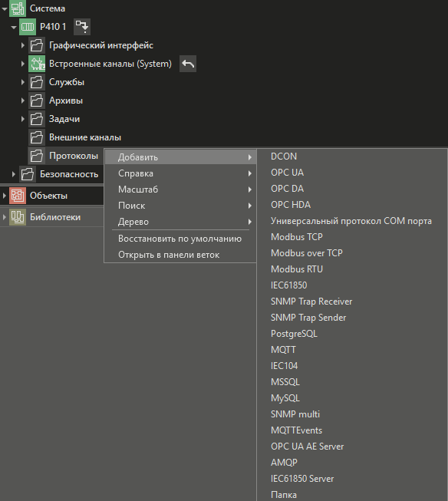Select the Безопасность tree label
Image resolution: width=448 pixels, height=501 pixels.
(69, 174)
